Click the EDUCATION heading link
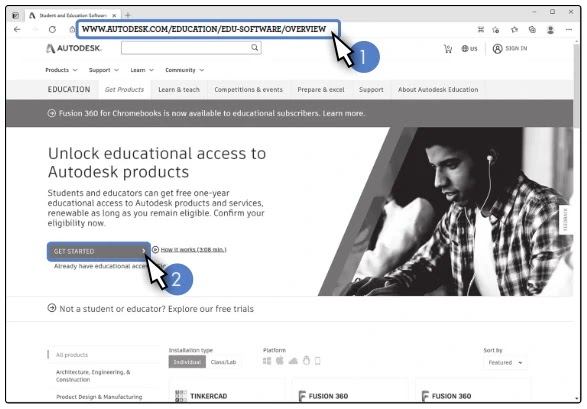Screen dimensions: 587x409 point(69,89)
